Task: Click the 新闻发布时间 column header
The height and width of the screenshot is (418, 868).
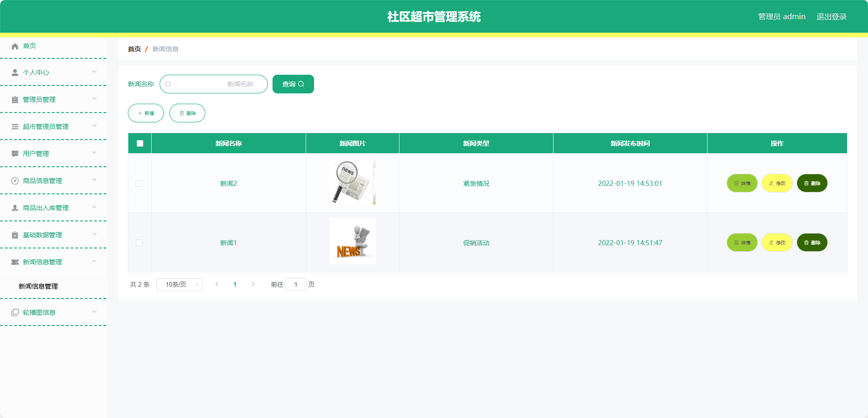Action: 630,143
